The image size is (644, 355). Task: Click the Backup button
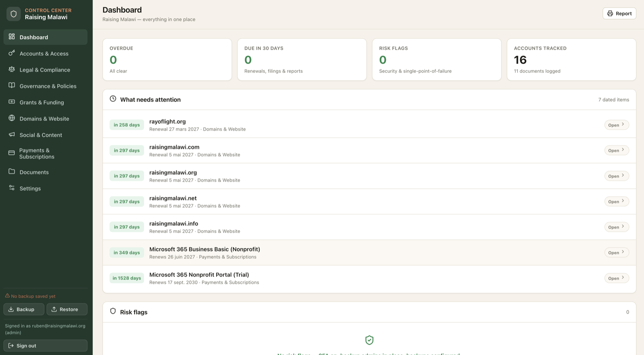click(24, 309)
